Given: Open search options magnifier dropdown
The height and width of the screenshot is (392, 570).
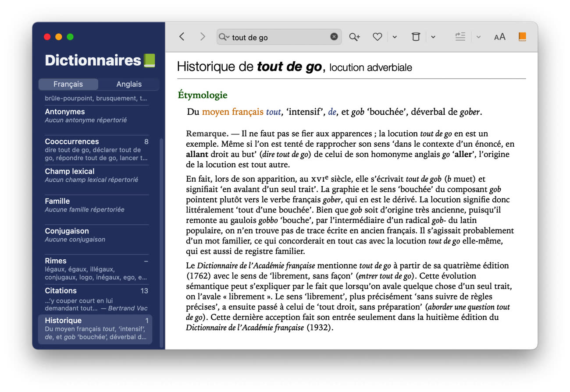Looking at the screenshot, I should click(x=224, y=37).
